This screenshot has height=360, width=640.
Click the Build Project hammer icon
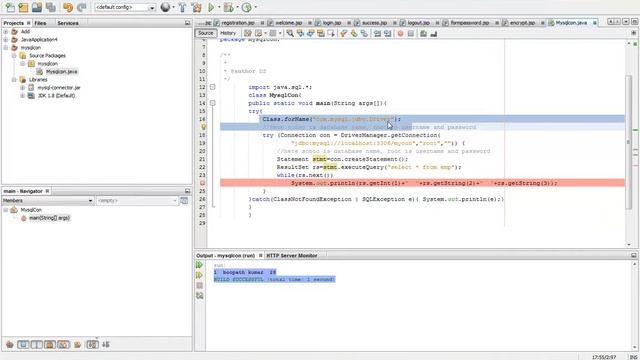(x=182, y=7)
